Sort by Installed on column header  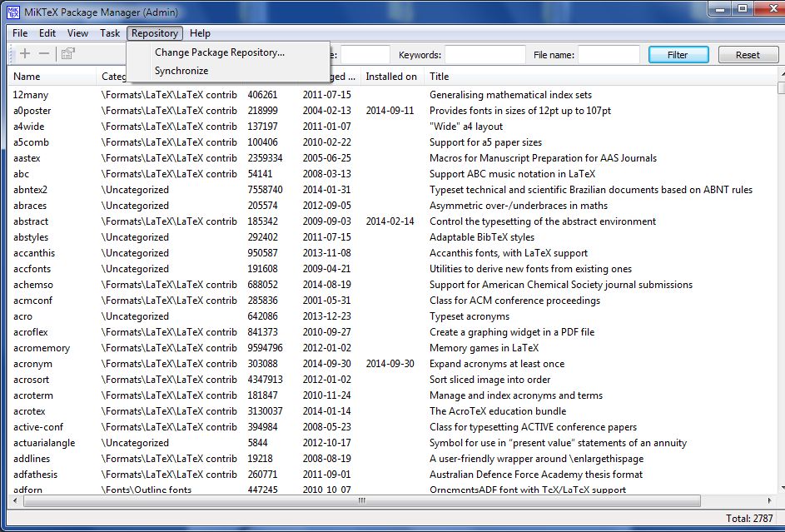392,77
